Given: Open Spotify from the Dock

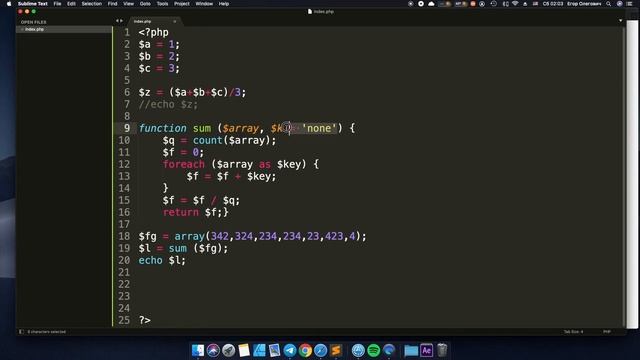Looking at the screenshot, I should click(373, 350).
